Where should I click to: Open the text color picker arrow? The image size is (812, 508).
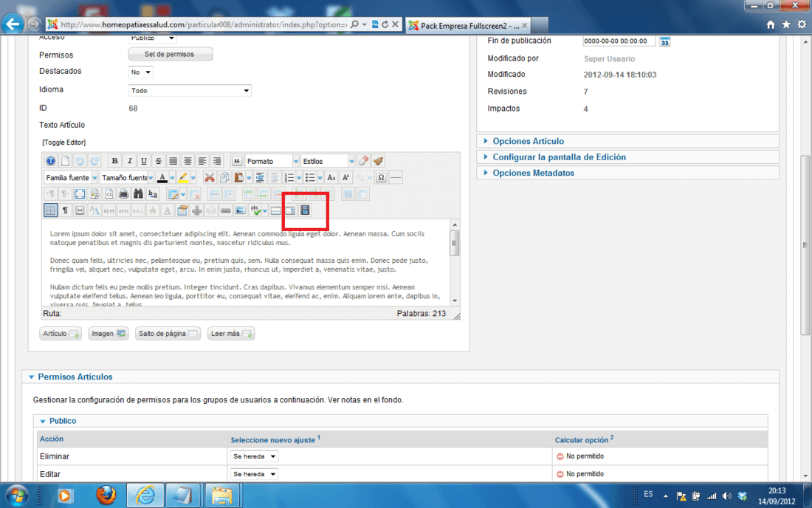[172, 178]
